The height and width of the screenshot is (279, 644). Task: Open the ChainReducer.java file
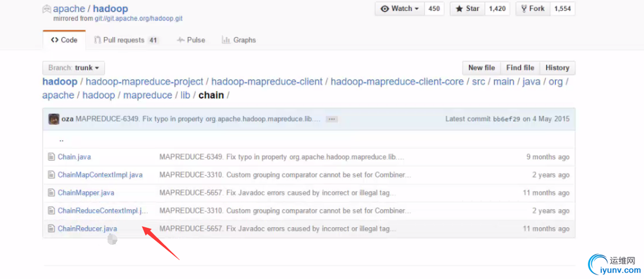[x=87, y=228]
